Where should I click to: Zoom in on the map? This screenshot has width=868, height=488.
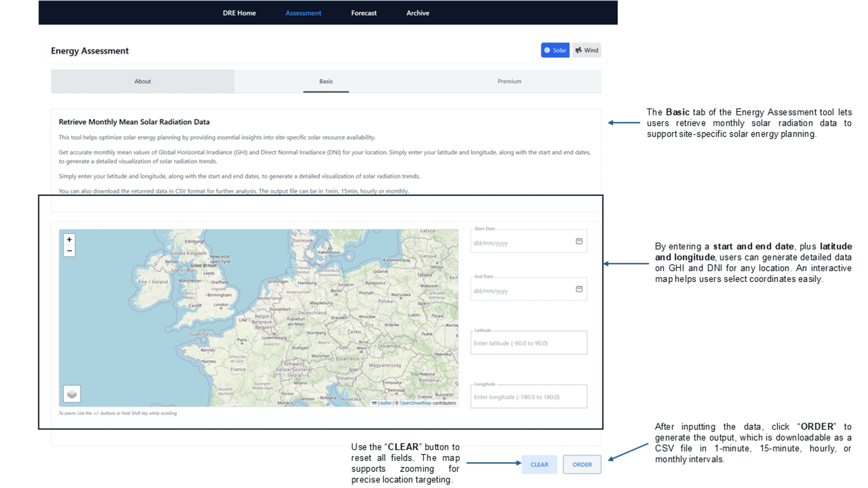click(x=69, y=240)
